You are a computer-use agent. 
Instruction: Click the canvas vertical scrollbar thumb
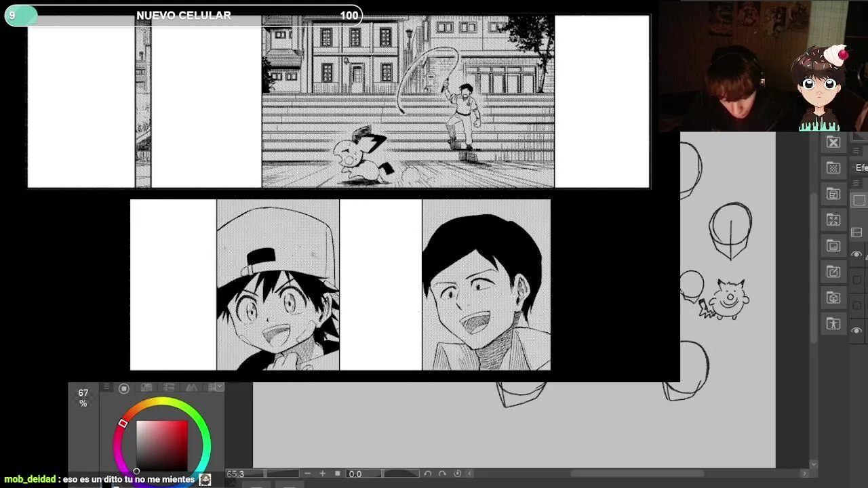pos(814,268)
